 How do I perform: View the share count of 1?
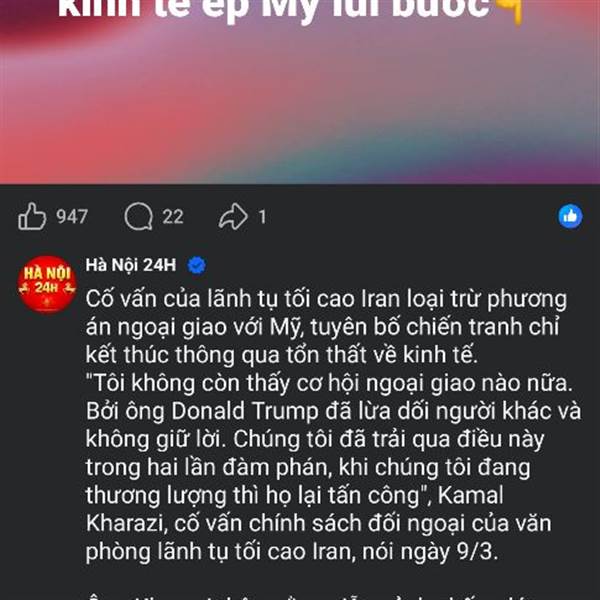(262, 217)
